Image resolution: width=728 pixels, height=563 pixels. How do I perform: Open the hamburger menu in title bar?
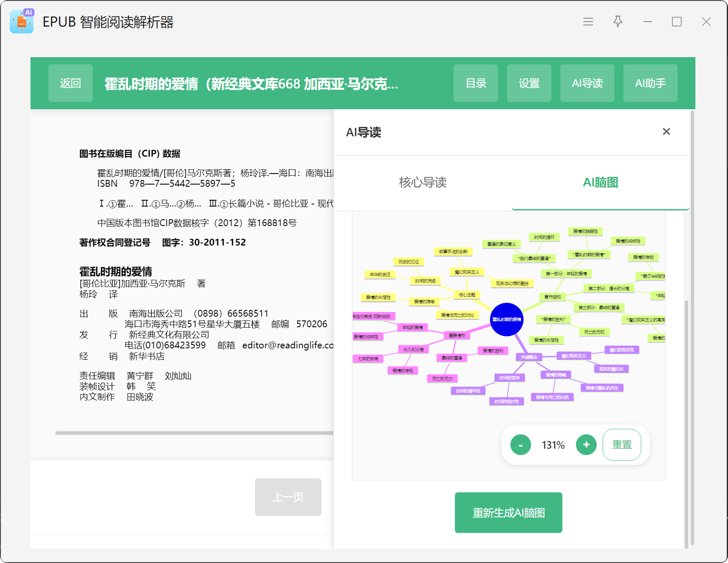(x=588, y=22)
